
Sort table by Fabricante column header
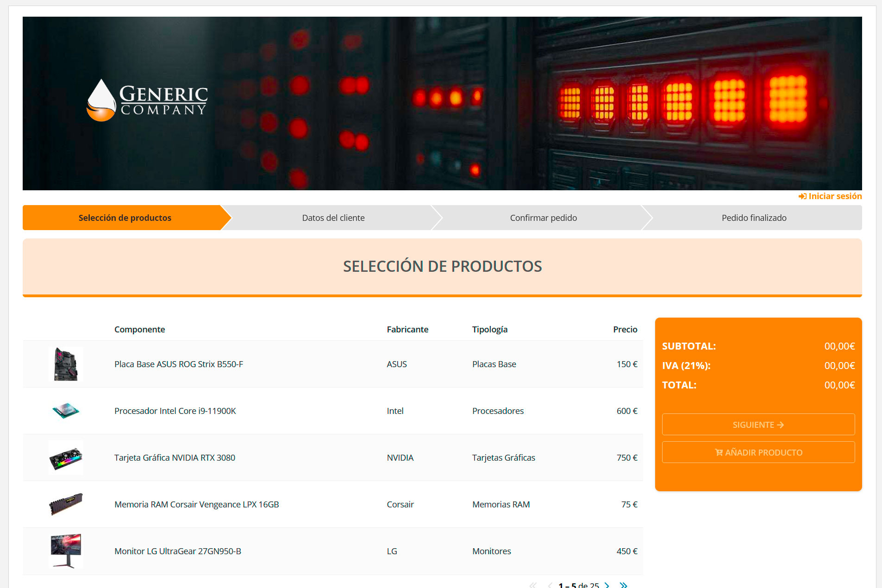tap(407, 329)
